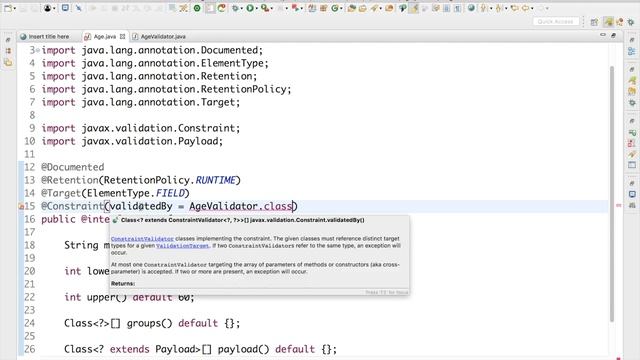This screenshot has height=360, width=640.
Task: Click the editor vertical scrollbar thumb
Action: click(612, 194)
